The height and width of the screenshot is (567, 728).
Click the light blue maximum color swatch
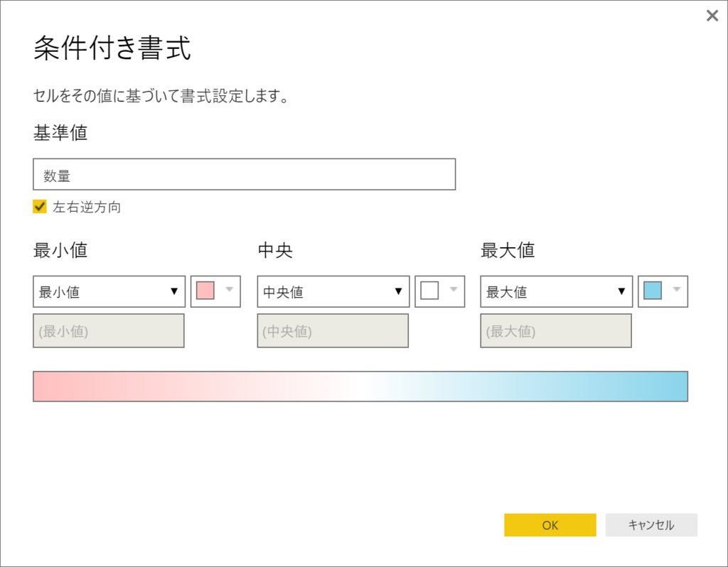653,291
